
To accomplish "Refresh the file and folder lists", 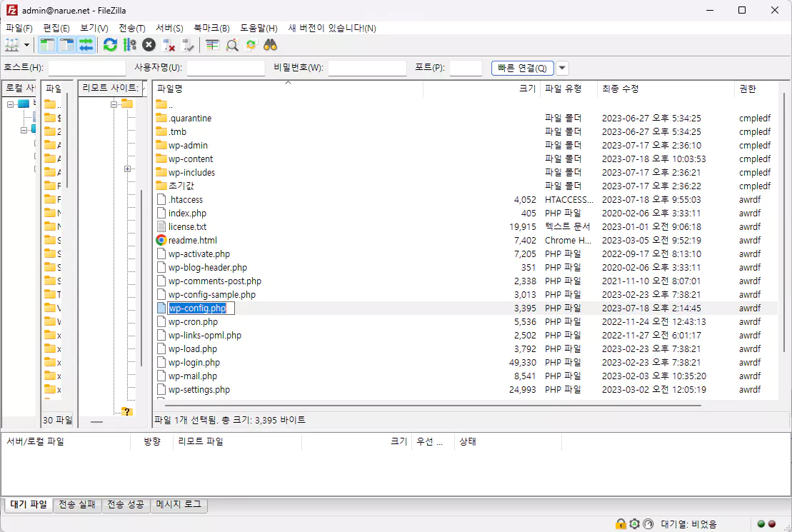I will [110, 45].
